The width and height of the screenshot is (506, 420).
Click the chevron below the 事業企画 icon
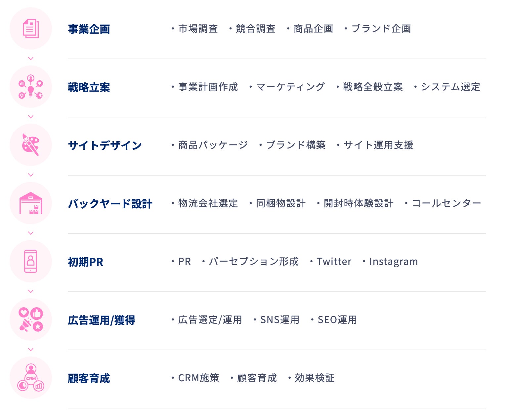31,59
